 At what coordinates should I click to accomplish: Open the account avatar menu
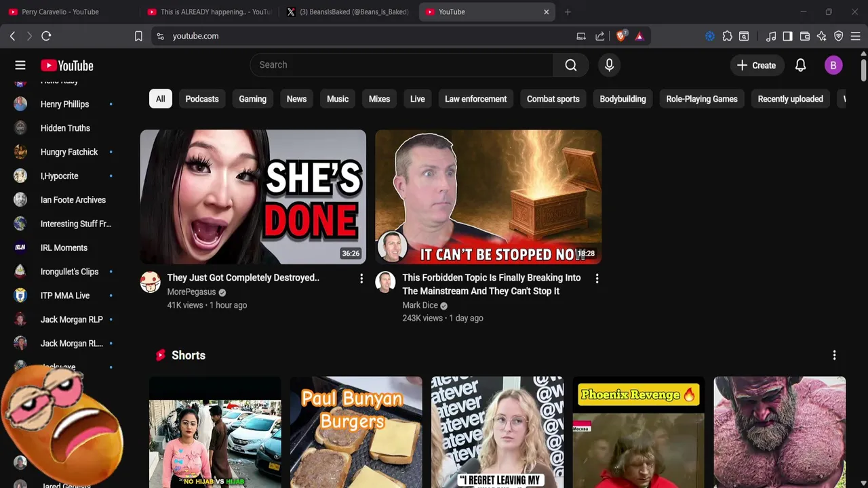tap(833, 65)
